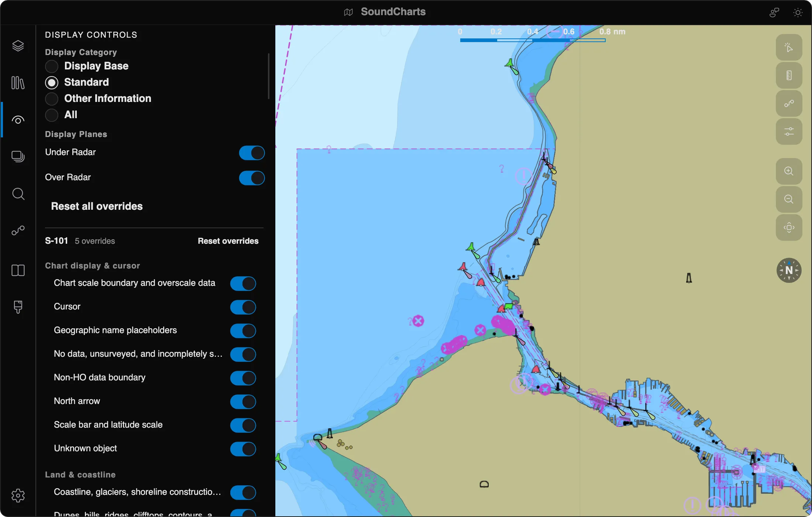Activate the ruler measure tool on map
This screenshot has height=517, width=812.
pos(789,75)
